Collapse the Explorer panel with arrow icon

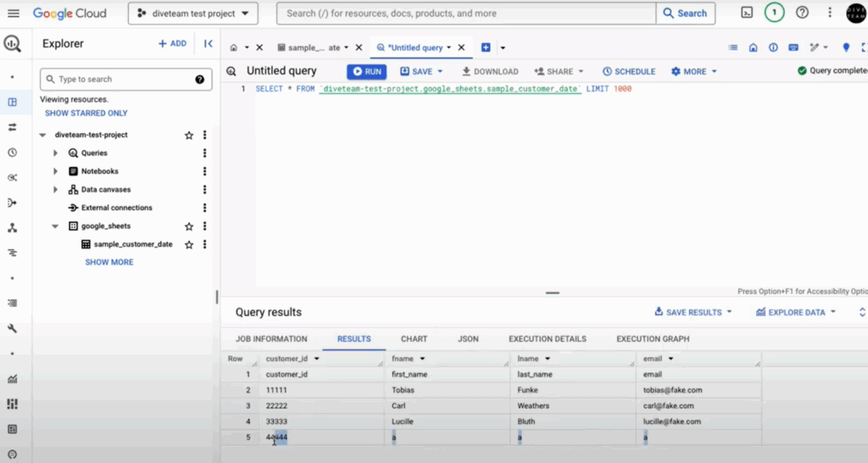coord(208,43)
